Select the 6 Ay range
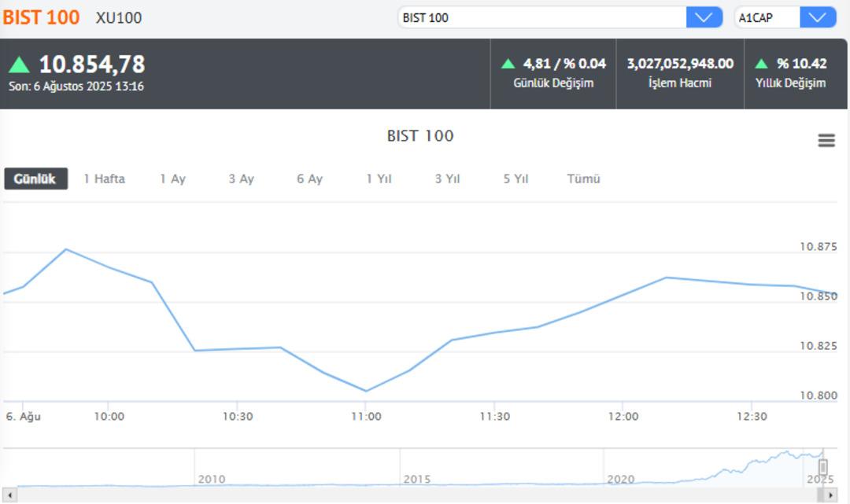The image size is (850, 504). 309,178
